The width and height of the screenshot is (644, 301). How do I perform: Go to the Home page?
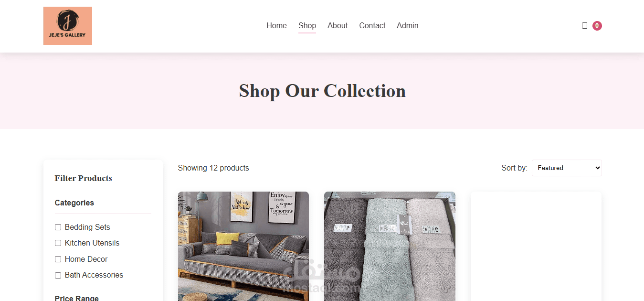point(276,26)
